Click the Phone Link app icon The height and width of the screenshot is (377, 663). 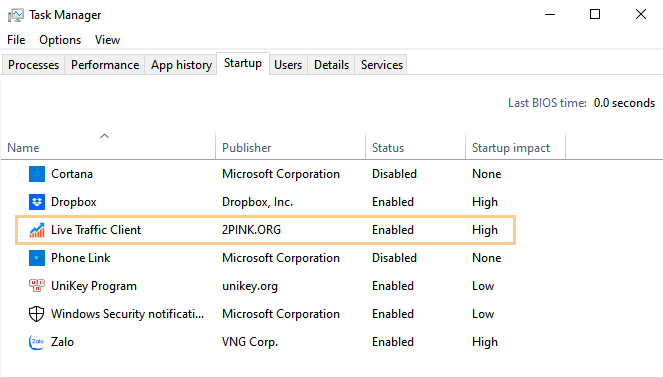coord(37,258)
